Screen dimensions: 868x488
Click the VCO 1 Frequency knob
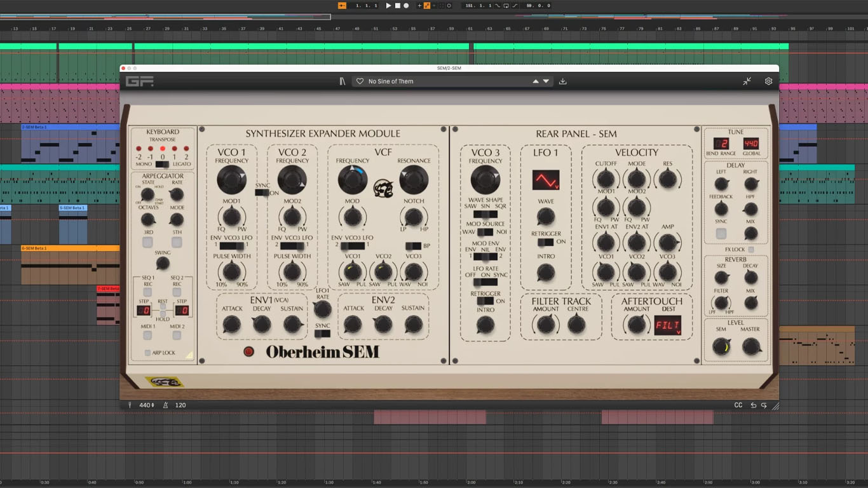231,180
